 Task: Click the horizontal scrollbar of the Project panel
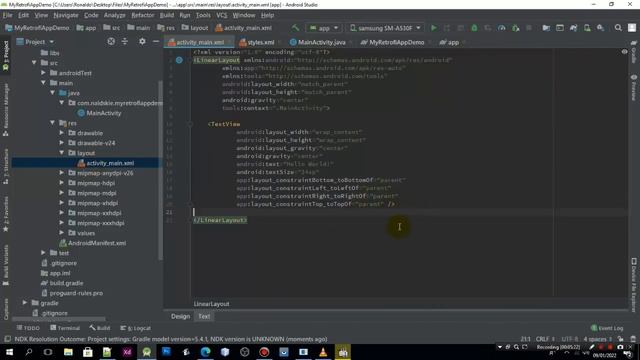click(58, 319)
